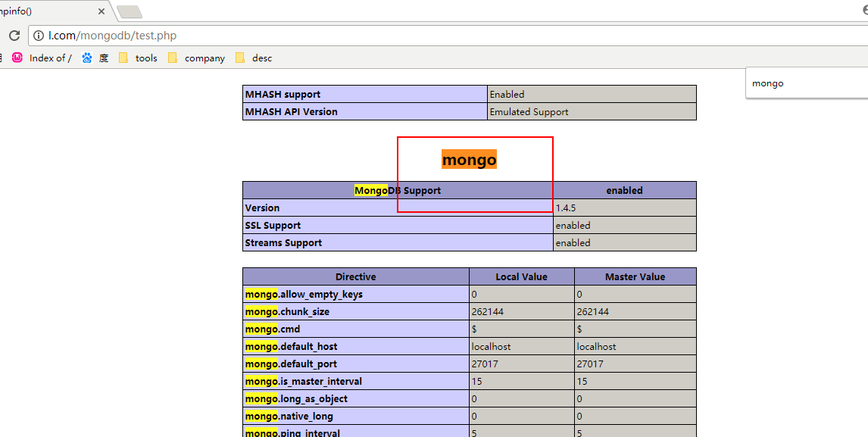This screenshot has height=437, width=868.
Task: Reload the current page
Action: 14,36
